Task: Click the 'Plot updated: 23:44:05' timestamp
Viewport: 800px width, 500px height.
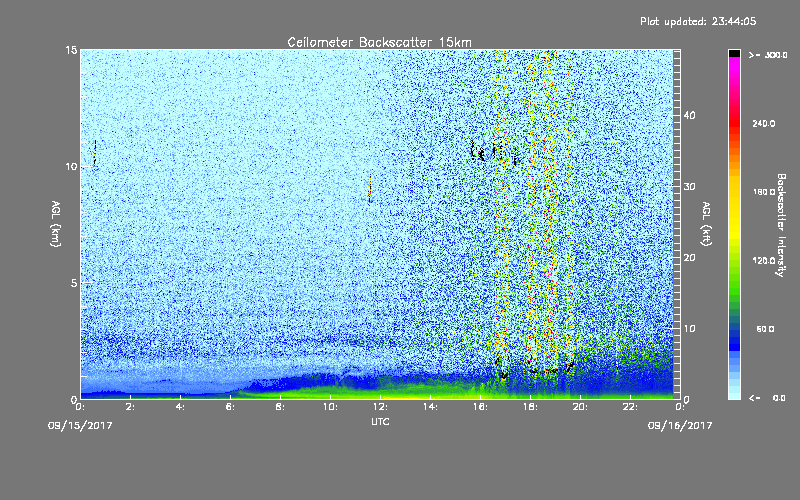Action: (x=698, y=21)
